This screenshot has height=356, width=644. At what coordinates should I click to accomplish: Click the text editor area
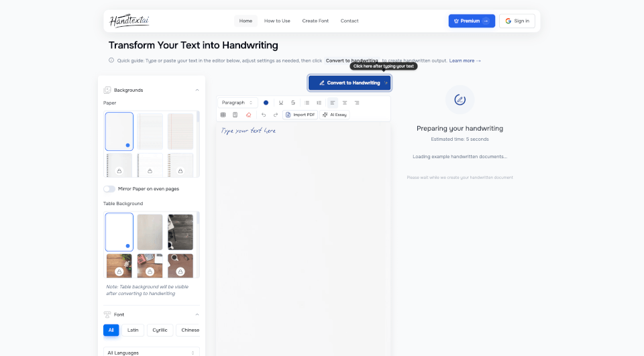click(x=303, y=239)
